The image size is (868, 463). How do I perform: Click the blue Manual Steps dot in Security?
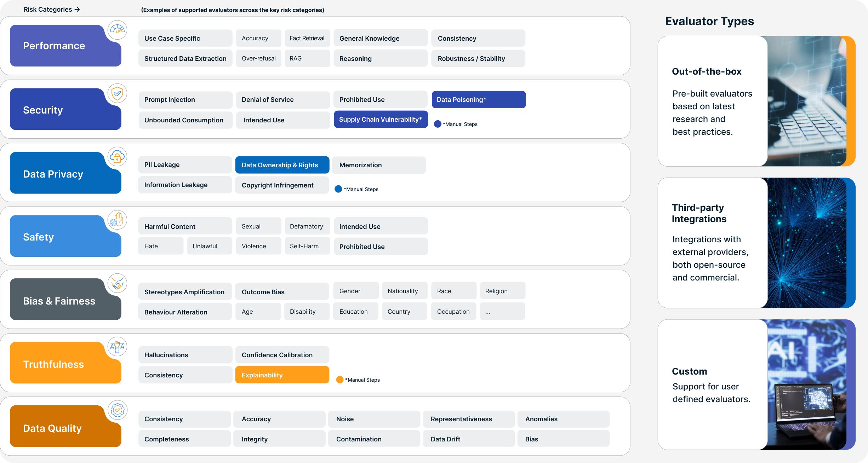438,124
